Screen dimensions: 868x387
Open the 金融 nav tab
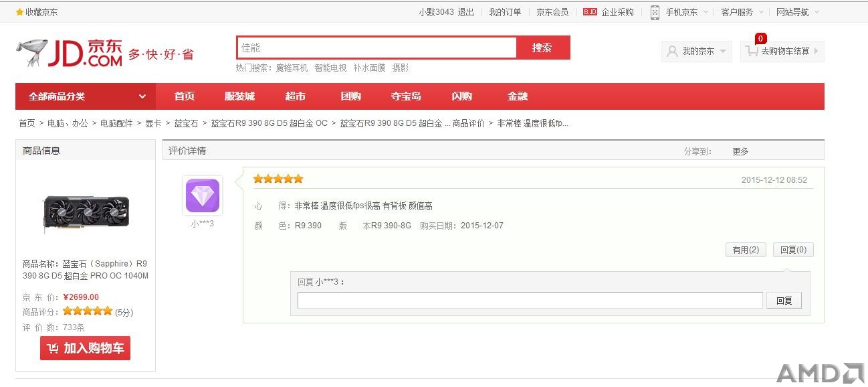pyautogui.click(x=518, y=96)
